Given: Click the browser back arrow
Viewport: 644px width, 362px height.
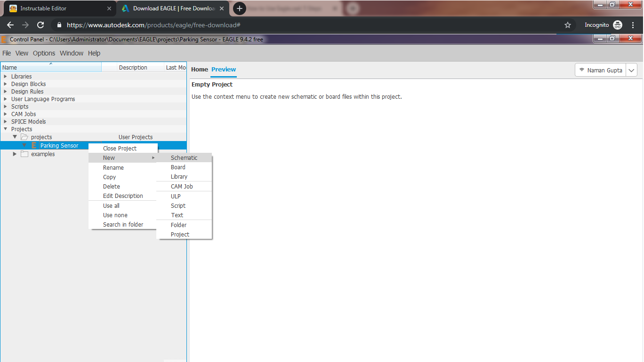Looking at the screenshot, I should pyautogui.click(x=10, y=25).
